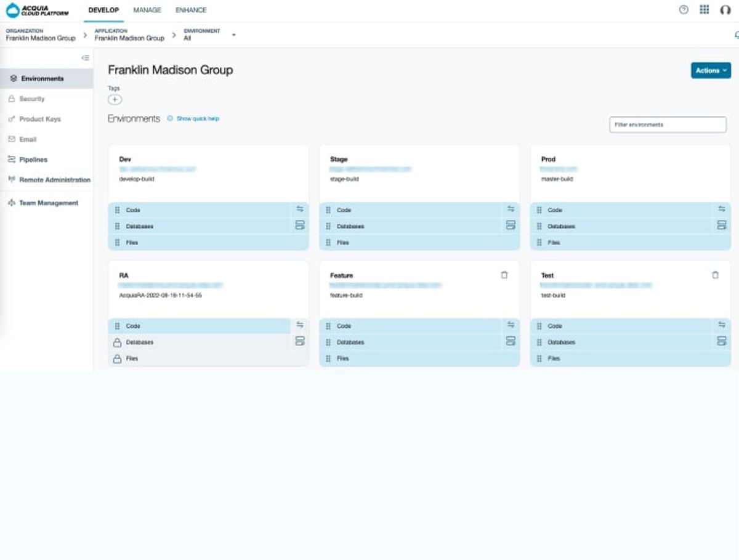Switch to the Develop tab
Image resolution: width=739 pixels, height=560 pixels.
pyautogui.click(x=103, y=10)
